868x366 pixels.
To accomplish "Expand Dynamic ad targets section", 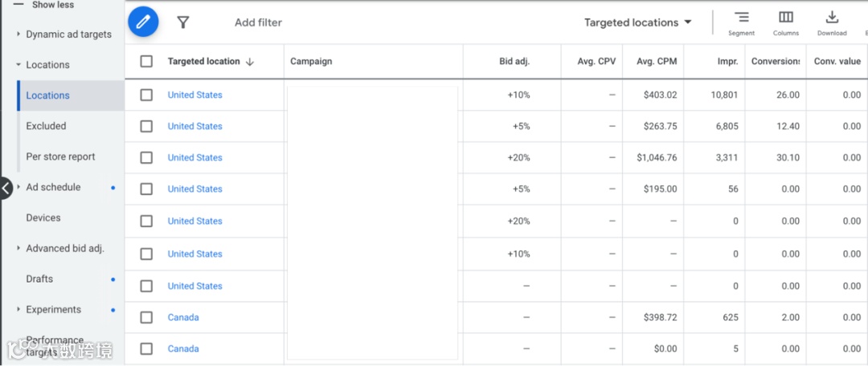I will coord(19,35).
